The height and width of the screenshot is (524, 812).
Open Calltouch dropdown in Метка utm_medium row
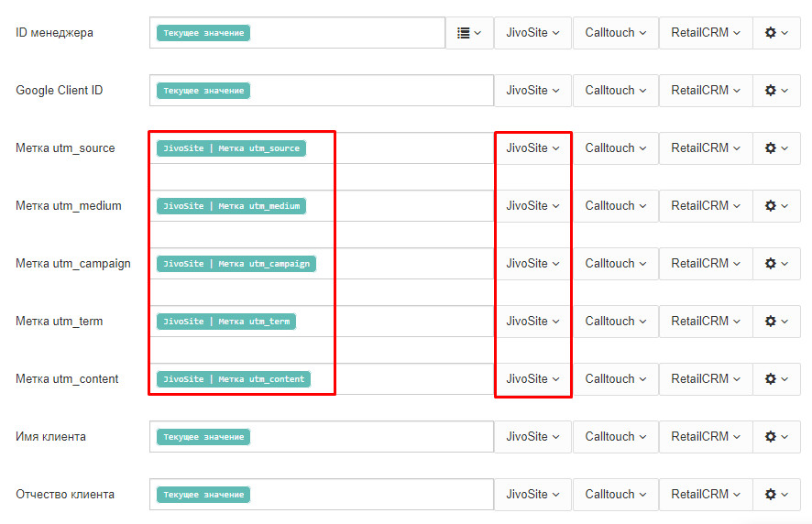coord(616,206)
